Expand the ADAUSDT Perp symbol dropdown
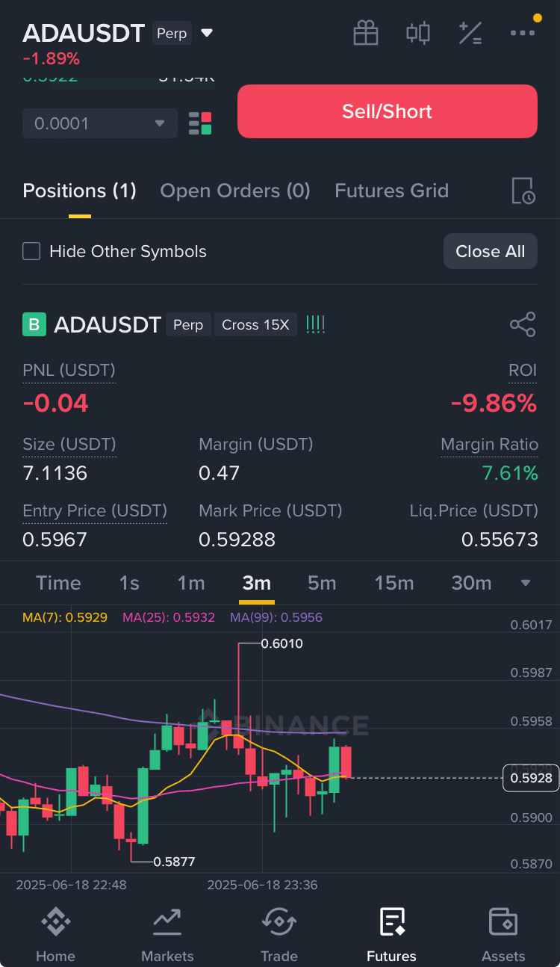Image resolution: width=560 pixels, height=967 pixels. tap(208, 33)
